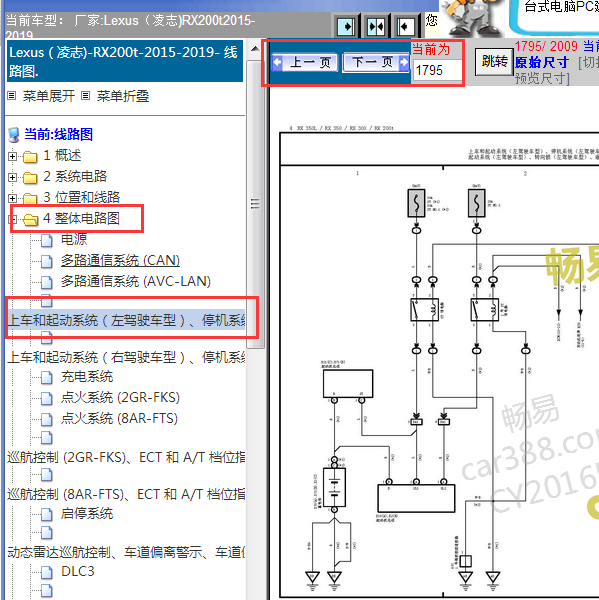Open the 充电系统 entry
The height and width of the screenshot is (600, 599).
pyautogui.click(x=87, y=377)
